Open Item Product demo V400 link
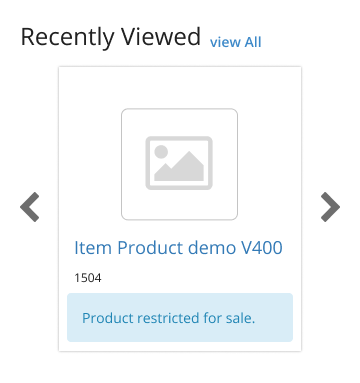The height and width of the screenshot is (383, 360). coord(178,248)
